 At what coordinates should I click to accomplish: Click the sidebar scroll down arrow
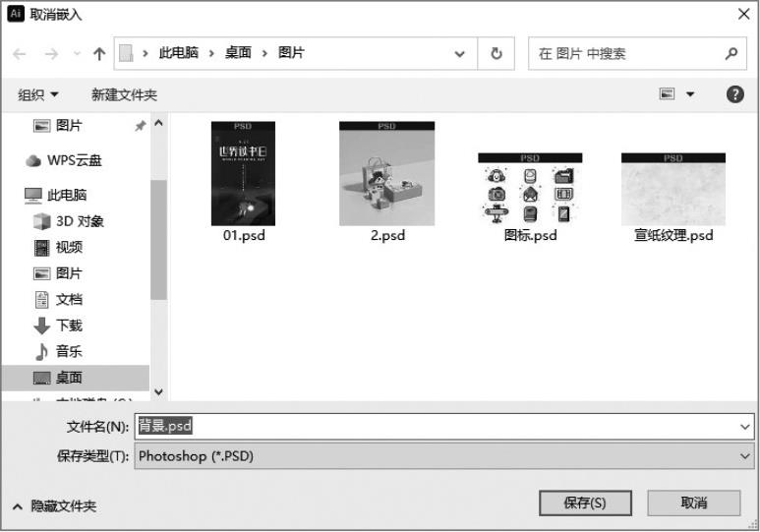[x=158, y=391]
